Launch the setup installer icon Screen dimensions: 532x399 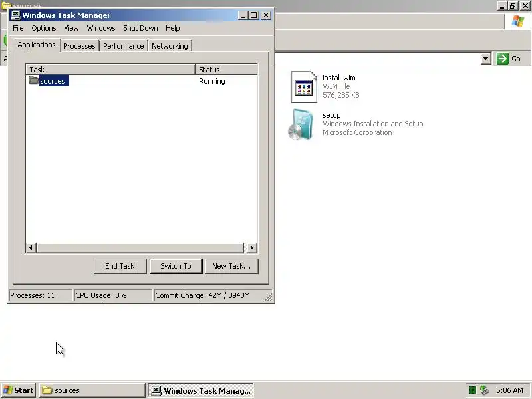(x=301, y=124)
